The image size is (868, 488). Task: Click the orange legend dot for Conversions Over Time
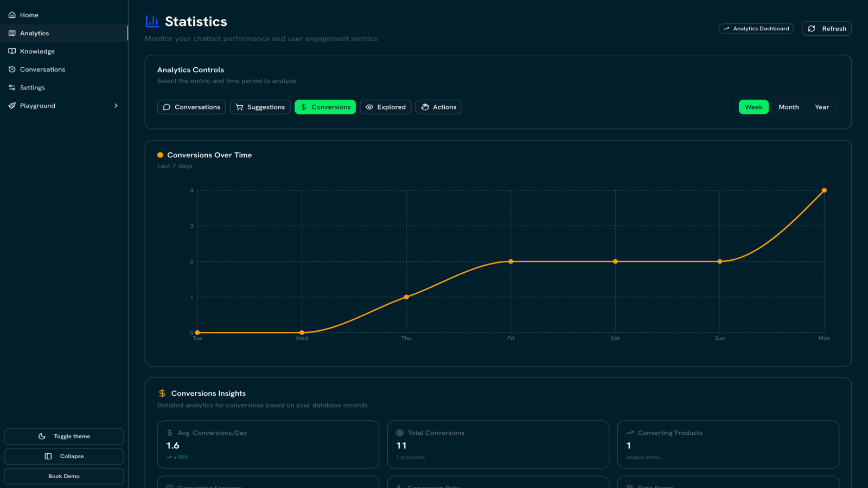tap(160, 155)
